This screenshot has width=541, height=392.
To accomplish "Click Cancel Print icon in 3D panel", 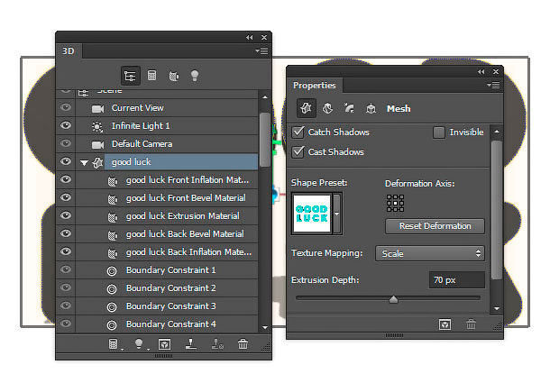I will click(217, 343).
